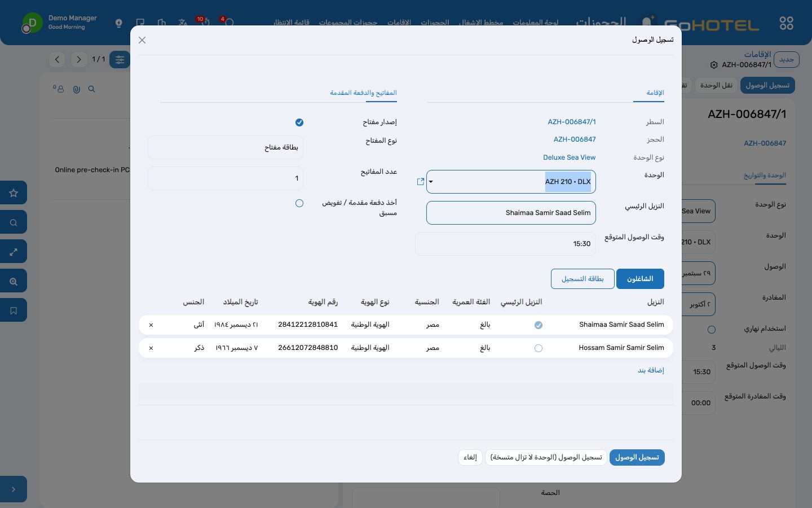
Task: Expand the bottom-left sidebar chevron
Action: (14, 489)
